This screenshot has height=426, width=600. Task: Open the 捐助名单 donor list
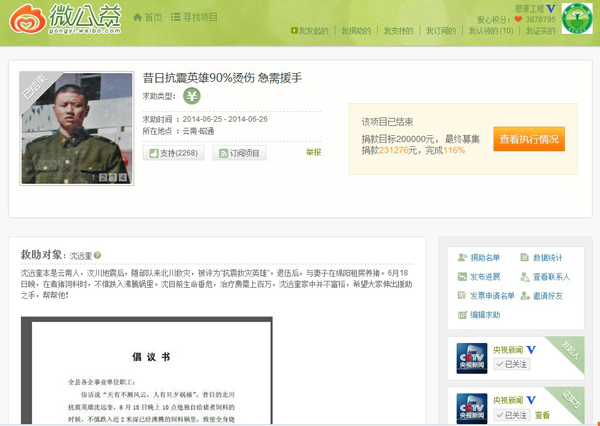pos(479,258)
